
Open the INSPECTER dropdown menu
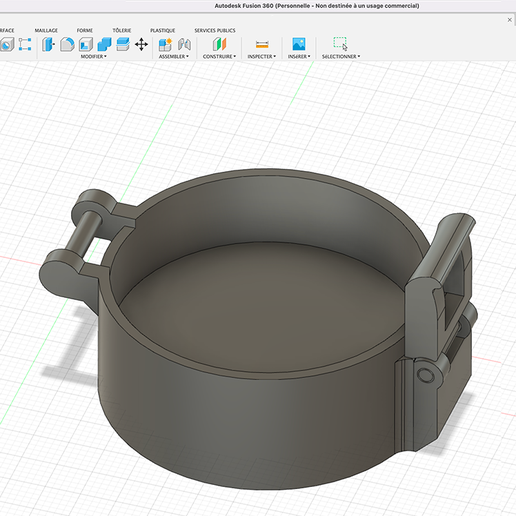coord(262,57)
